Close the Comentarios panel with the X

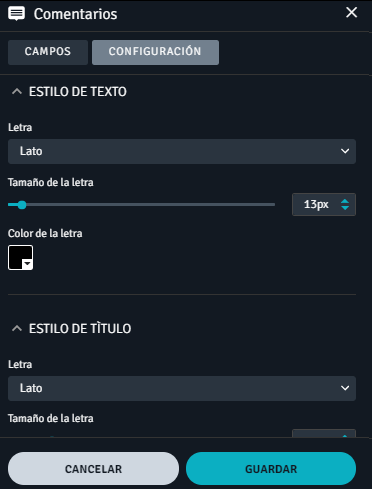tap(351, 13)
